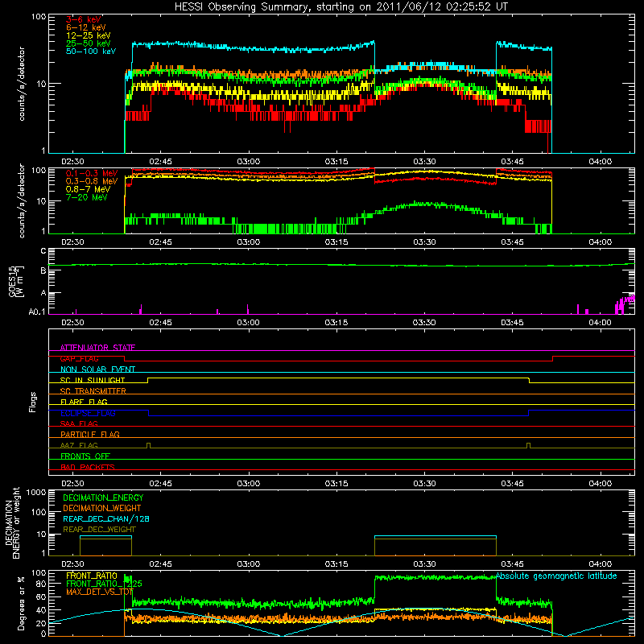
Task: Select the ATTENUATOR_STATE flag label
Action: click(x=97, y=348)
